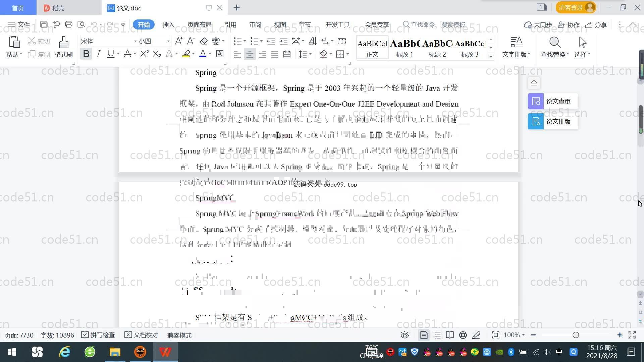Click the Save icon in quick access toolbar

[x=44, y=24]
